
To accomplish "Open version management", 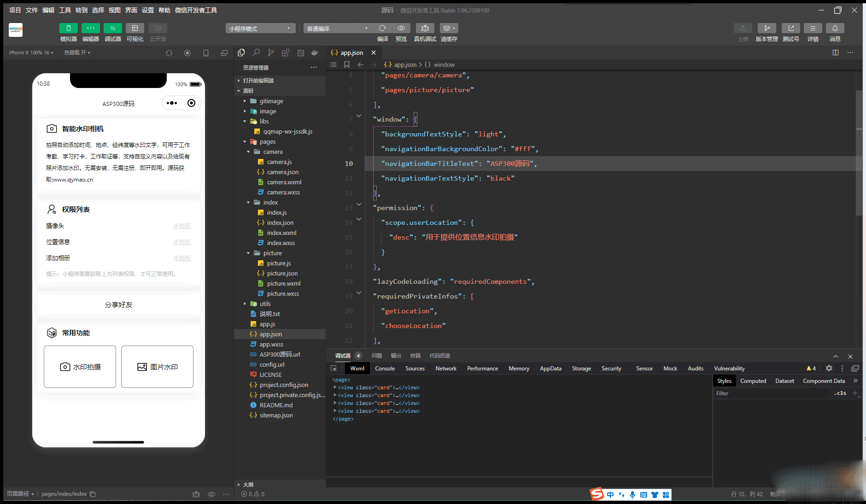I will [x=767, y=29].
